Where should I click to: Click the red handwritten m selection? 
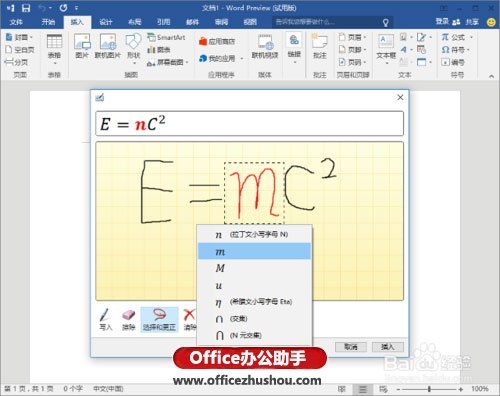[255, 193]
